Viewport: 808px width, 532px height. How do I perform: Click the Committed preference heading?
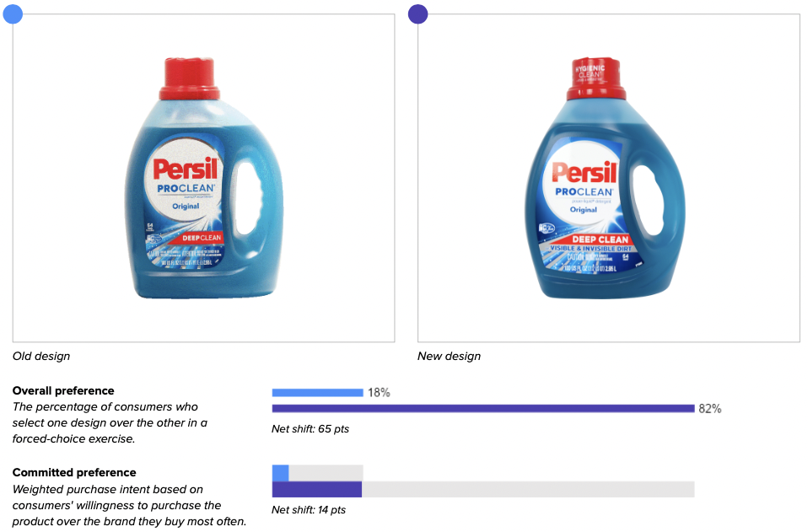pyautogui.click(x=74, y=472)
